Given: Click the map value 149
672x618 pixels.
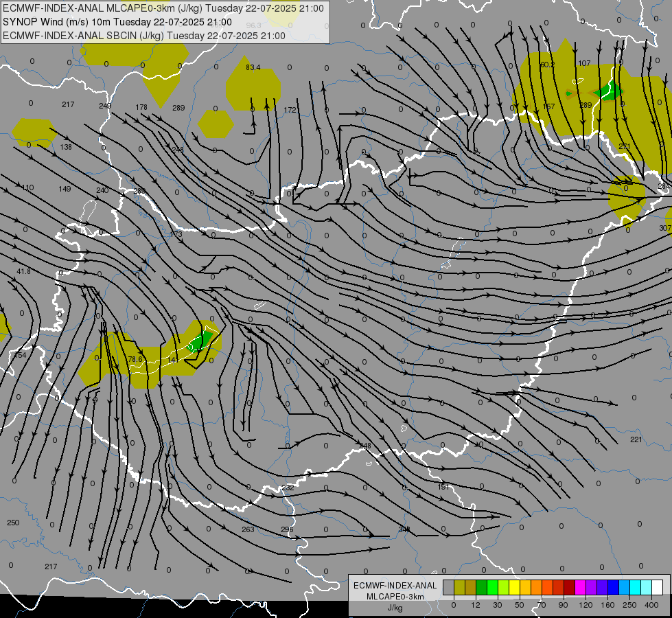Looking at the screenshot, I should click(65, 189).
